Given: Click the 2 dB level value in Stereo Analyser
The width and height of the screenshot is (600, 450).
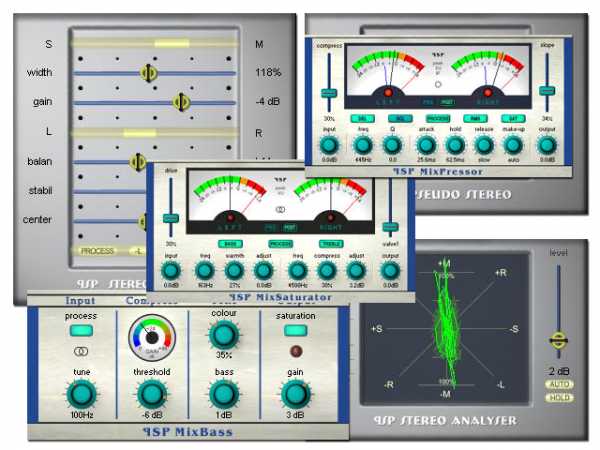Looking at the screenshot, I should (x=559, y=371).
